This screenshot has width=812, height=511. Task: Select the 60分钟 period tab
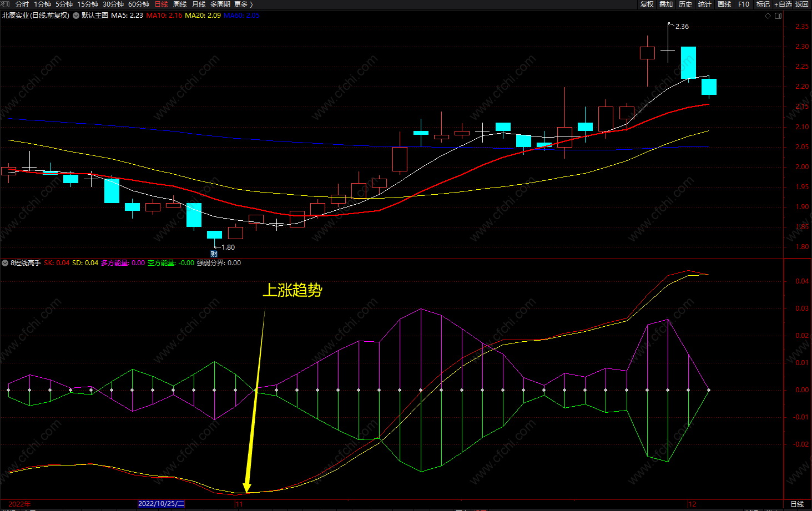[139, 4]
